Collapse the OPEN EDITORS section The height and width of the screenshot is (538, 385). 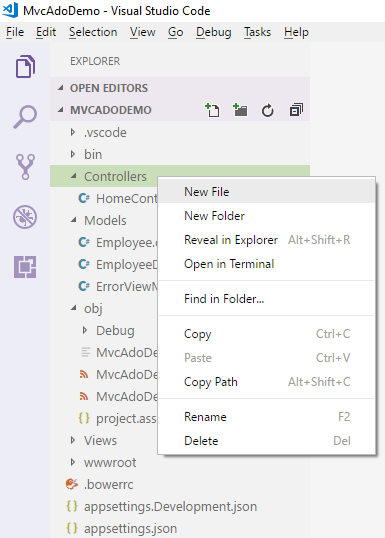(61, 88)
